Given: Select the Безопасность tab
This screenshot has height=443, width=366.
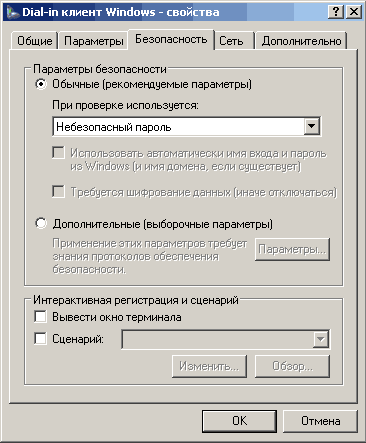Looking at the screenshot, I should tap(171, 39).
